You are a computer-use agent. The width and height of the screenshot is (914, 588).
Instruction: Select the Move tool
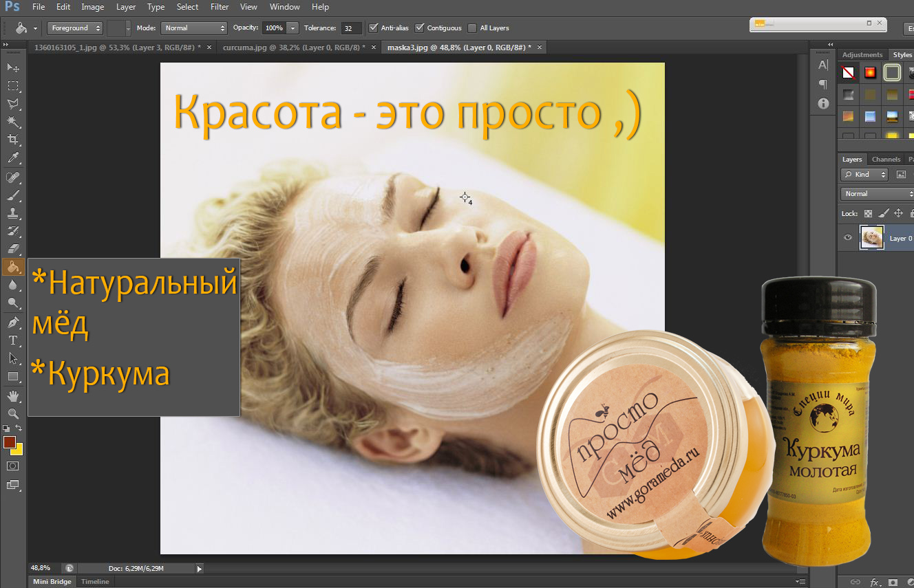pos(13,67)
